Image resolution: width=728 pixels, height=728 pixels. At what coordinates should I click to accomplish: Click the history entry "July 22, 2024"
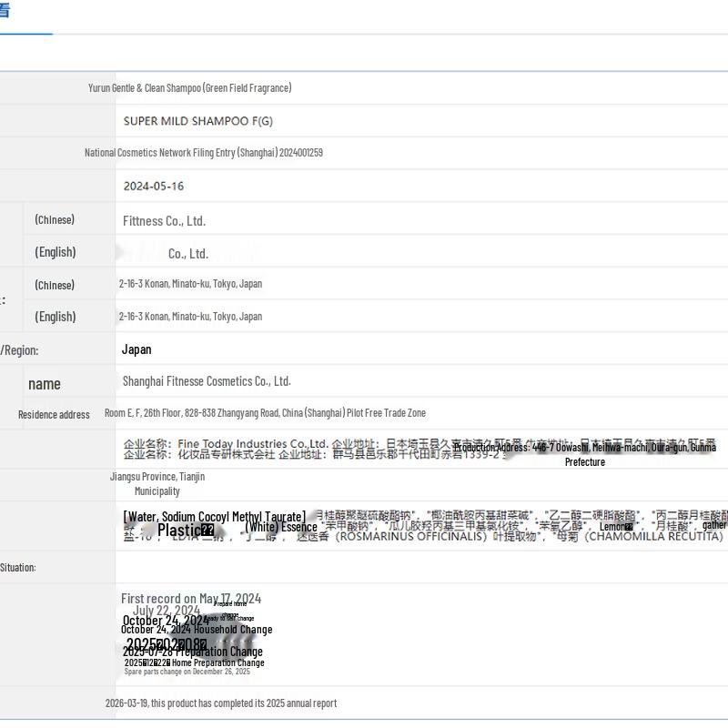[x=167, y=610]
